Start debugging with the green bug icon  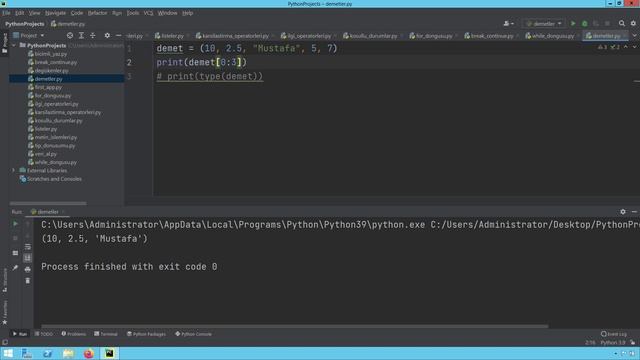[x=584, y=24]
